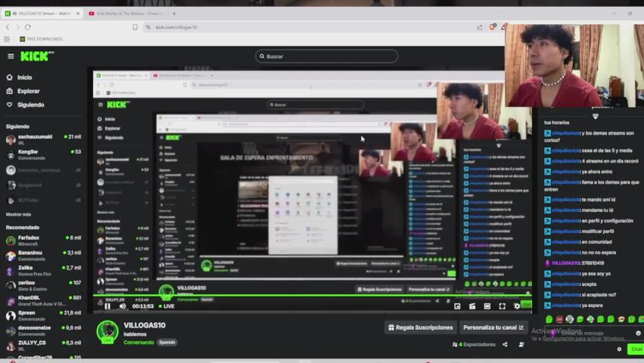Go forward with browser forward arrow
This screenshot has height=363, width=644.
(x=18, y=27)
